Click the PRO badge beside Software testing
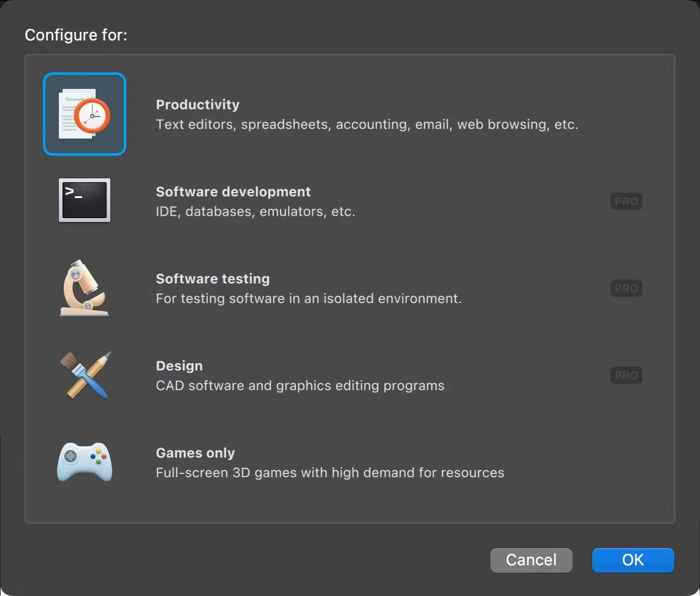Image resolution: width=700 pixels, height=596 pixels. pos(626,288)
